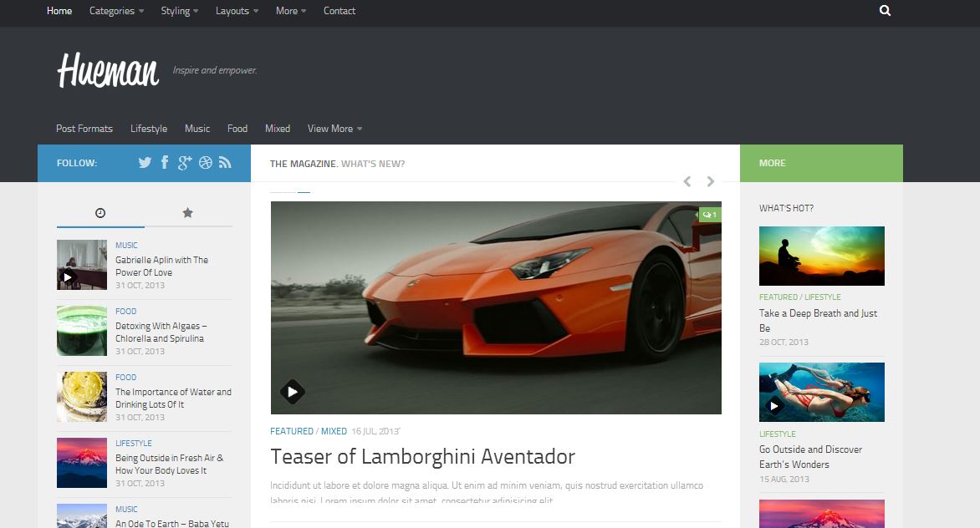Select LIFESTYLE category above Being Outside post

pos(134,443)
